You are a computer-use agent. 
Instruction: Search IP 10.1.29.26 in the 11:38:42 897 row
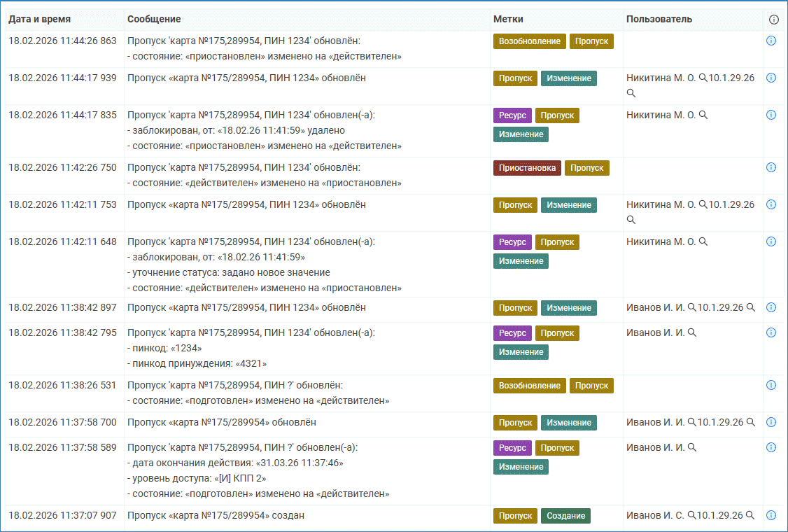pyautogui.click(x=750, y=307)
